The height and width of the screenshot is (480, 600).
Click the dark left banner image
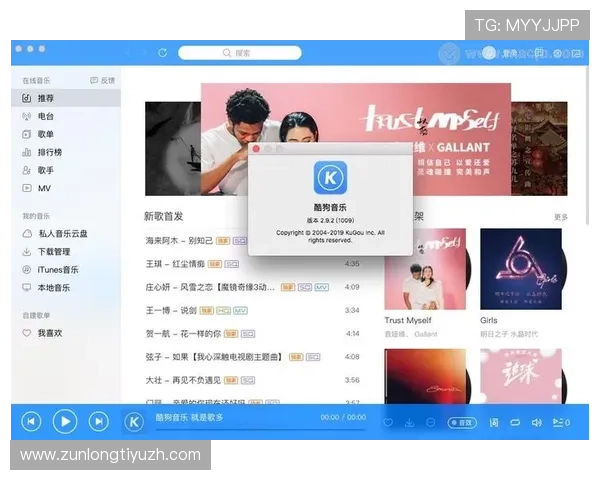(x=173, y=149)
